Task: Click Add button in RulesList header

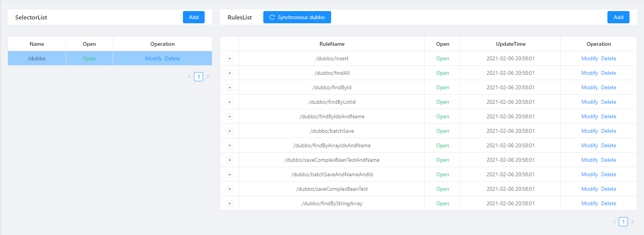Action: (618, 17)
